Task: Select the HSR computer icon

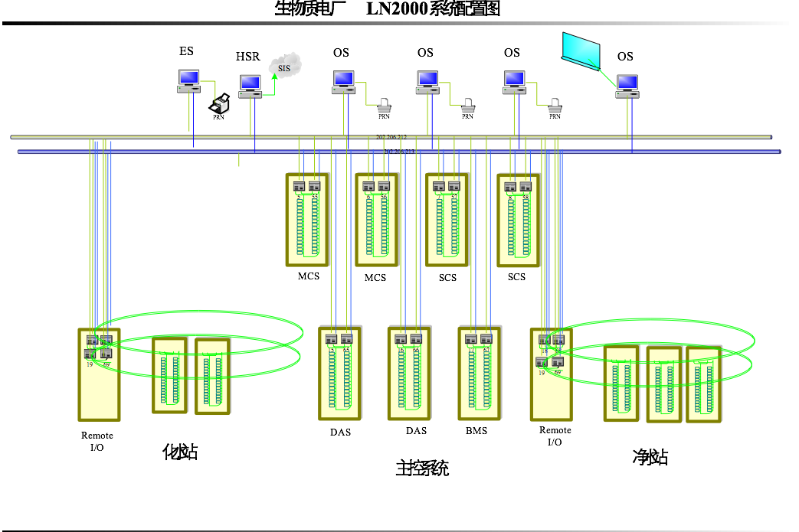Action: pos(250,85)
